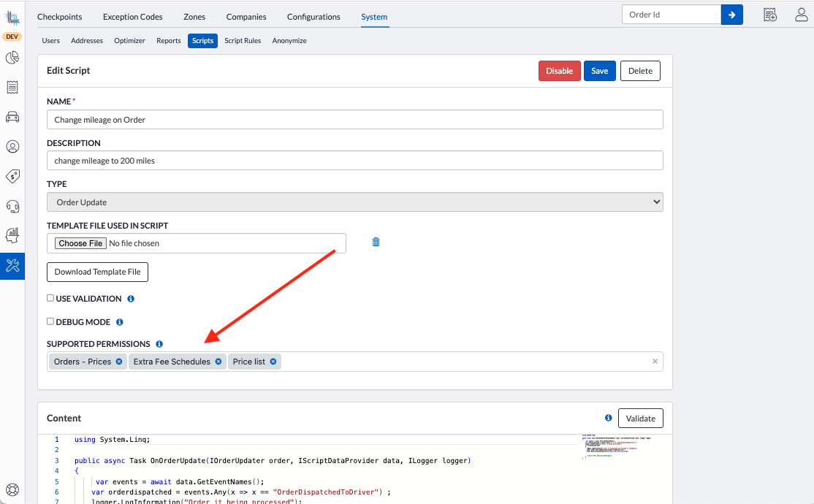This screenshot has height=504, width=814.
Task: Click in the Order Id search field
Action: (x=672, y=15)
